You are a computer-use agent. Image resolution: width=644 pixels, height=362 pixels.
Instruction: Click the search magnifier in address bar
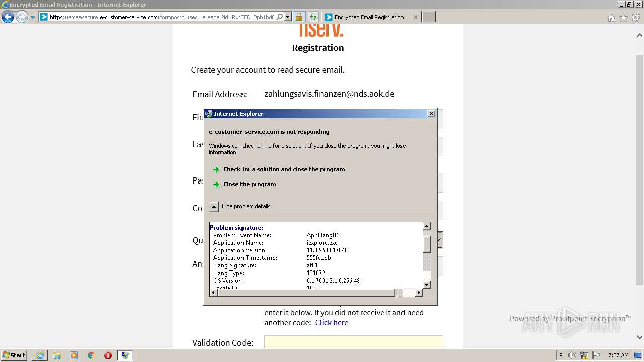coord(280,17)
